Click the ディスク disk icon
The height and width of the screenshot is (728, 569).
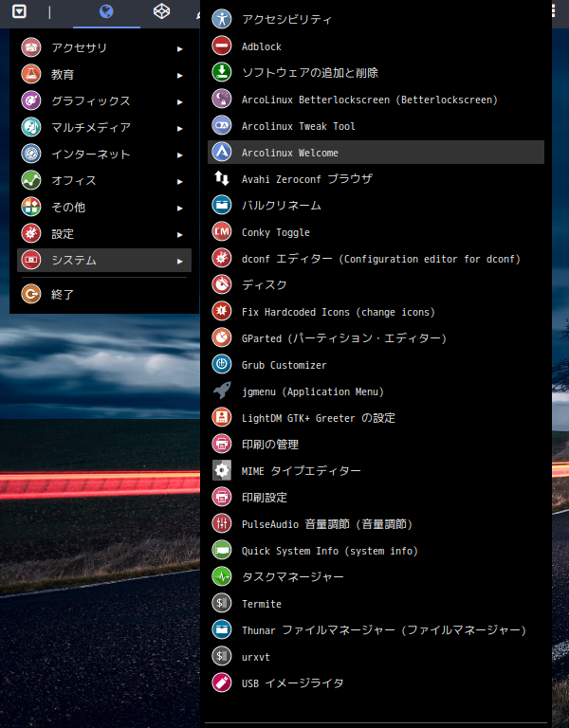click(222, 284)
